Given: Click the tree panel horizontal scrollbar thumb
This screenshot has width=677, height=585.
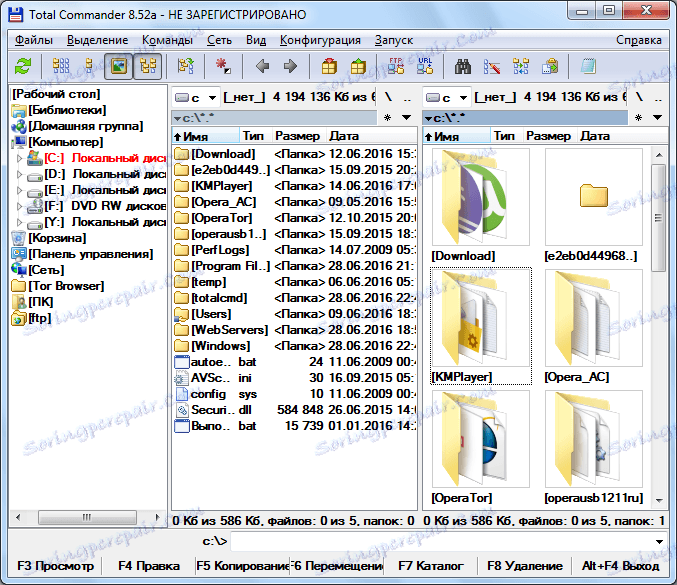Looking at the screenshot, I should (87, 517).
